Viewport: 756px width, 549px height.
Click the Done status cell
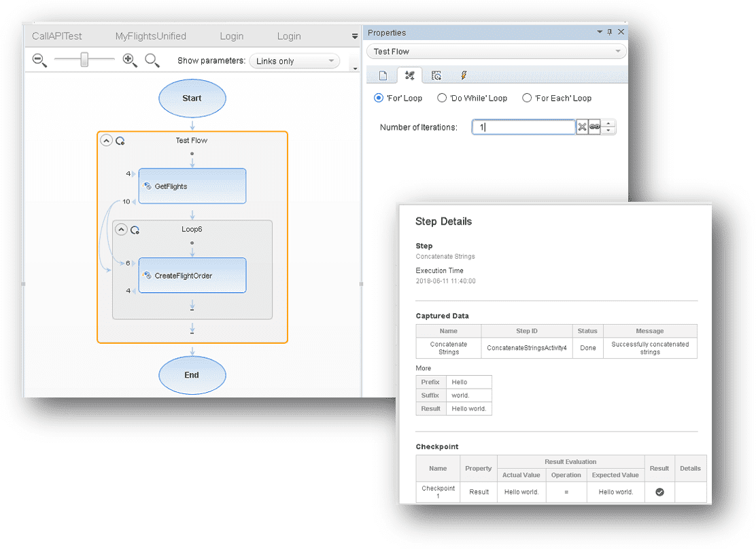(587, 347)
